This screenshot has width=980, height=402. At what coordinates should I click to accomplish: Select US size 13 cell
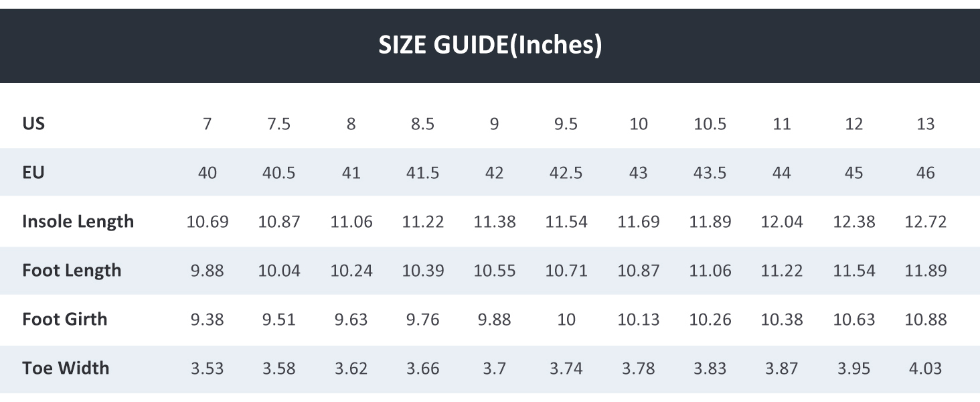[x=925, y=124]
